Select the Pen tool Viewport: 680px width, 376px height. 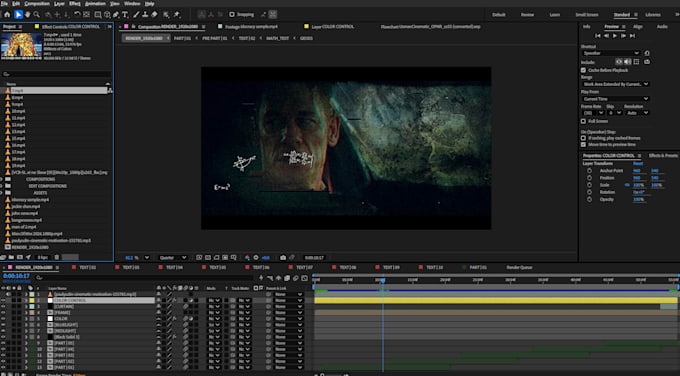(116, 15)
